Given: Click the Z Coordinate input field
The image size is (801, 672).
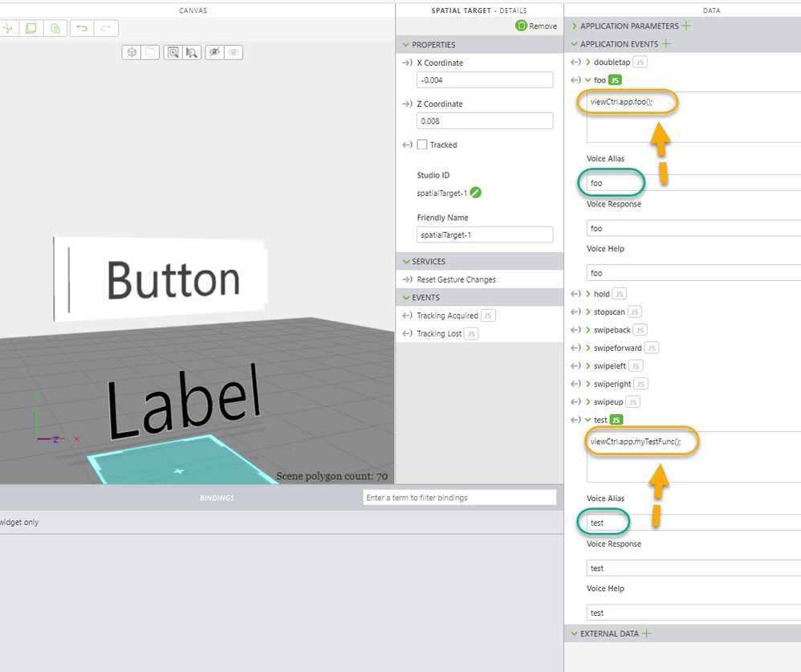Looking at the screenshot, I should 485,121.
